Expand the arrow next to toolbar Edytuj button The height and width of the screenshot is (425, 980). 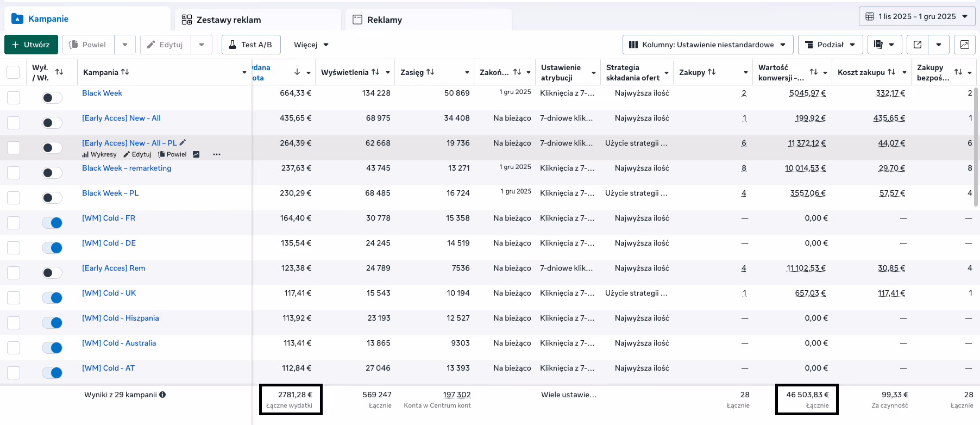click(202, 45)
